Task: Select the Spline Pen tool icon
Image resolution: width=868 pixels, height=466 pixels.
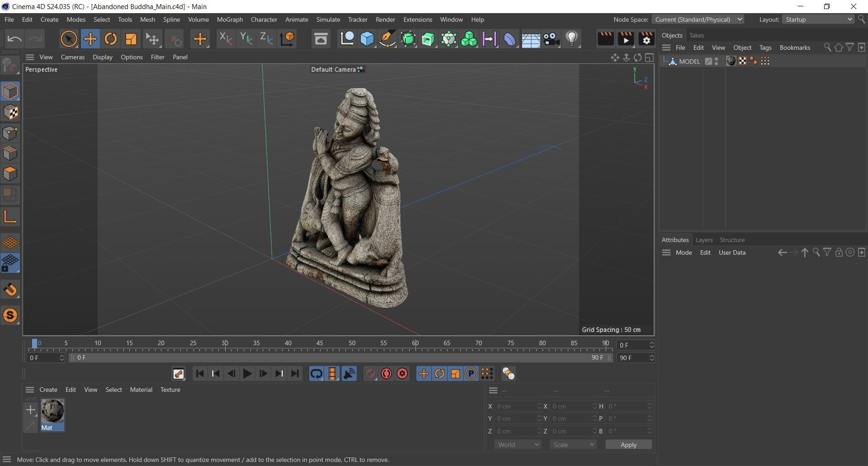Action: pyautogui.click(x=387, y=39)
